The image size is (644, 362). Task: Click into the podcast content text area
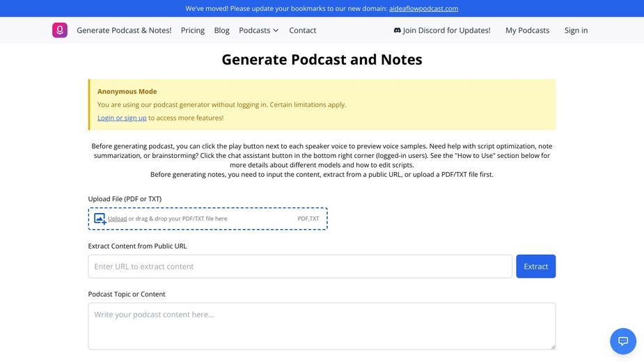[x=322, y=326]
